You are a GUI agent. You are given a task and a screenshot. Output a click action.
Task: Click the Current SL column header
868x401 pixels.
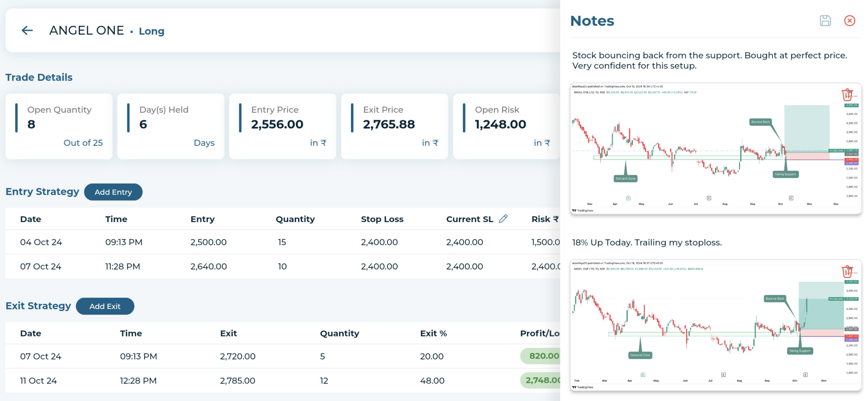(x=470, y=219)
